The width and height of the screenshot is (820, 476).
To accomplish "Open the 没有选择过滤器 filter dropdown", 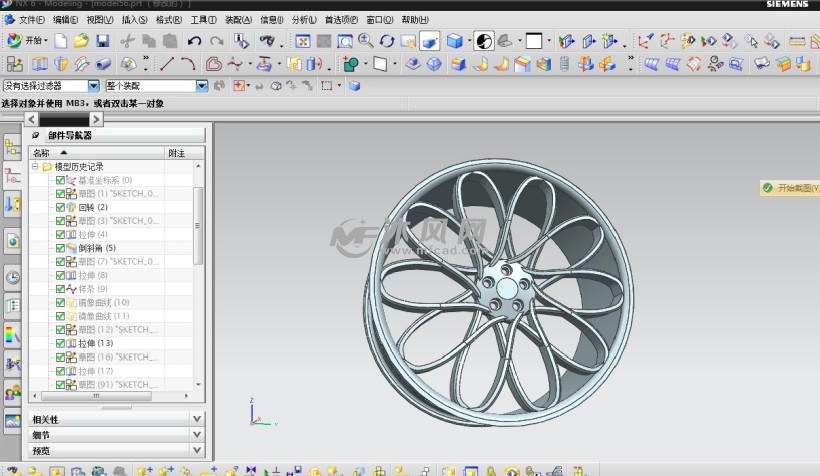I will coord(93,86).
